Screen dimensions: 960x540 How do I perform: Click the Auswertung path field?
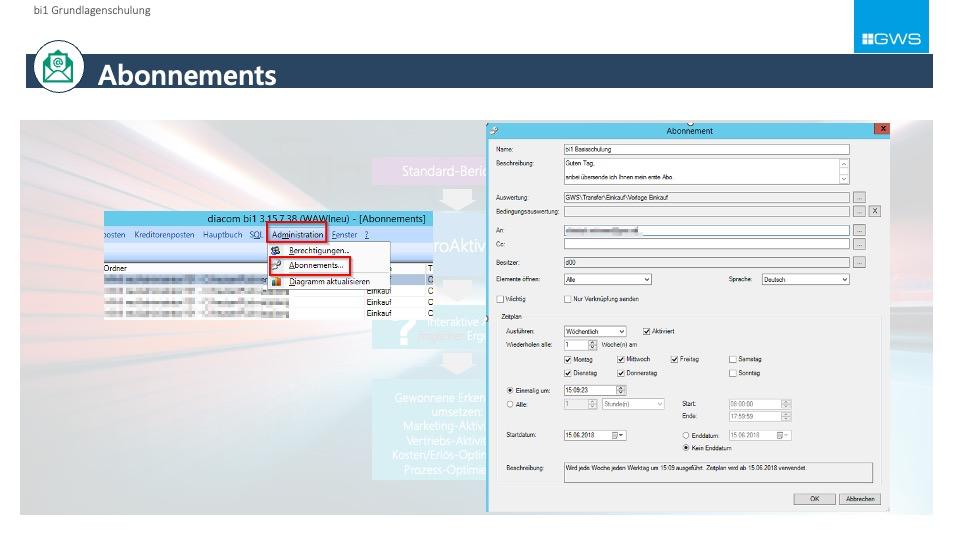pyautogui.click(x=707, y=197)
